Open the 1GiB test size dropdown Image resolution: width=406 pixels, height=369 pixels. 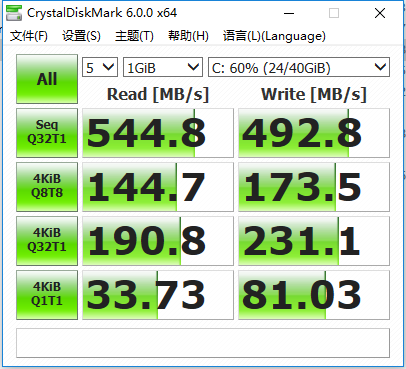pyautogui.click(x=163, y=67)
